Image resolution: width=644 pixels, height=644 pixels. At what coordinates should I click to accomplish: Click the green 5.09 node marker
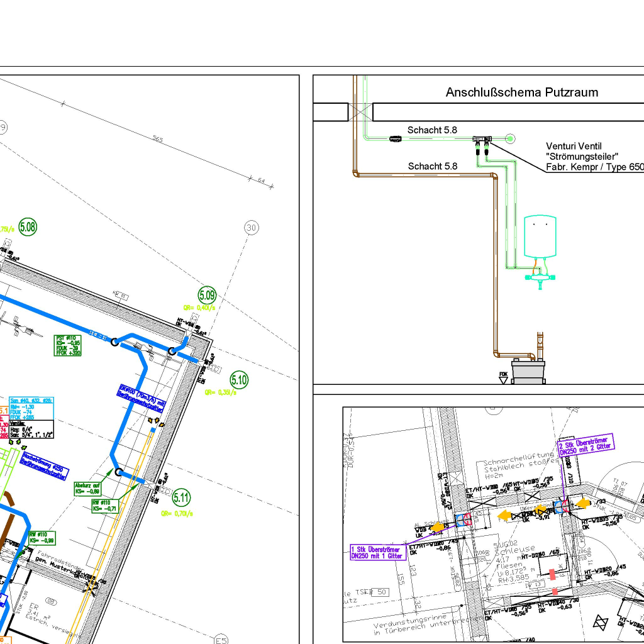click(x=207, y=294)
